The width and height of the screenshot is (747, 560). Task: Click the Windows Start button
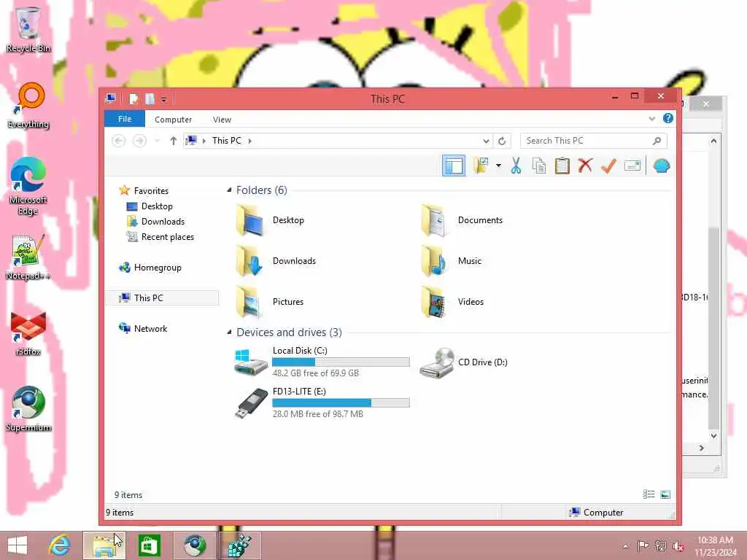(x=18, y=545)
